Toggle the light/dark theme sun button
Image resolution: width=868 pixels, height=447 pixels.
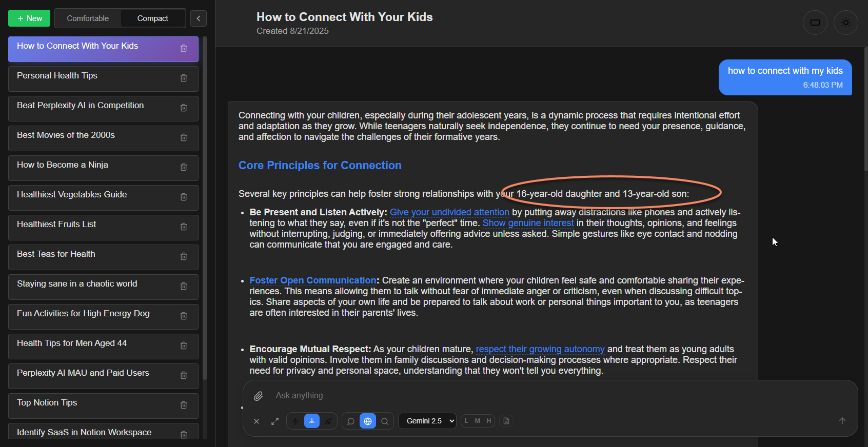click(845, 23)
